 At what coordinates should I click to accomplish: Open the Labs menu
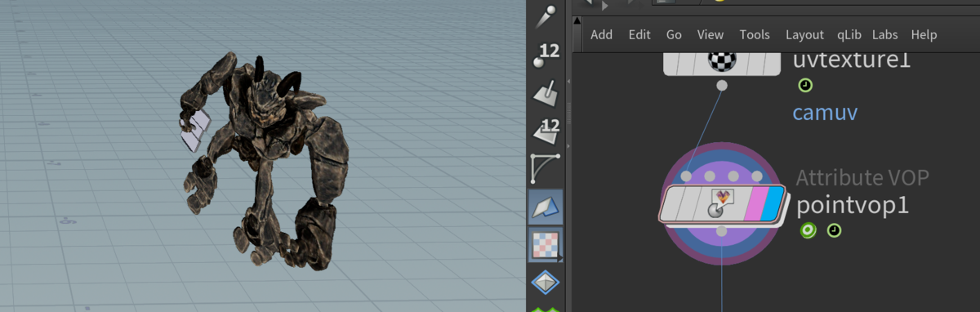885,34
